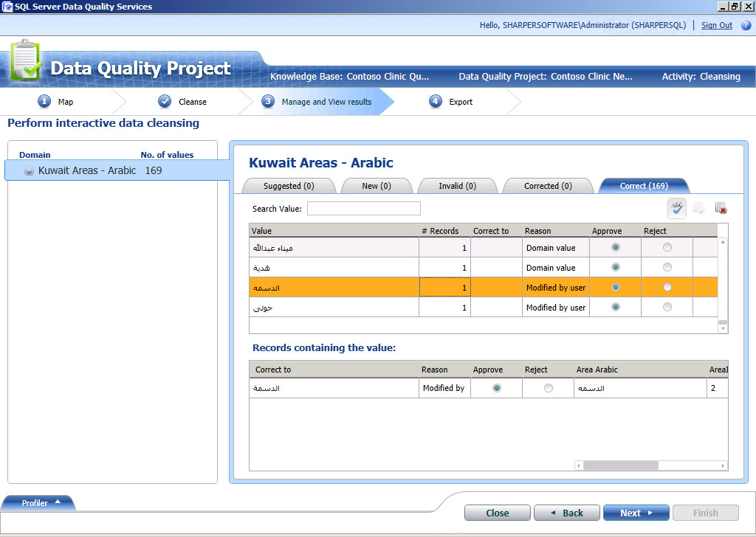Screen dimensions: 756x537
Task: Click the values grid vertical scrollbar thumb
Action: 723,322
